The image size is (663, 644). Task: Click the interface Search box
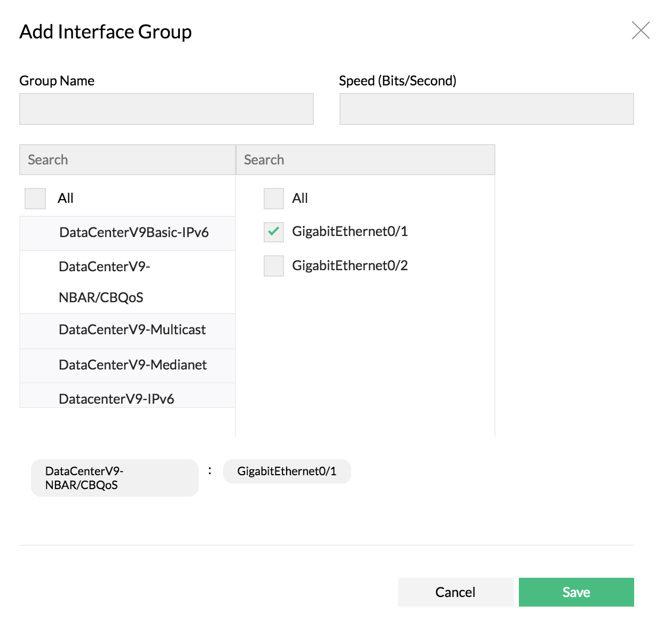coord(366,159)
